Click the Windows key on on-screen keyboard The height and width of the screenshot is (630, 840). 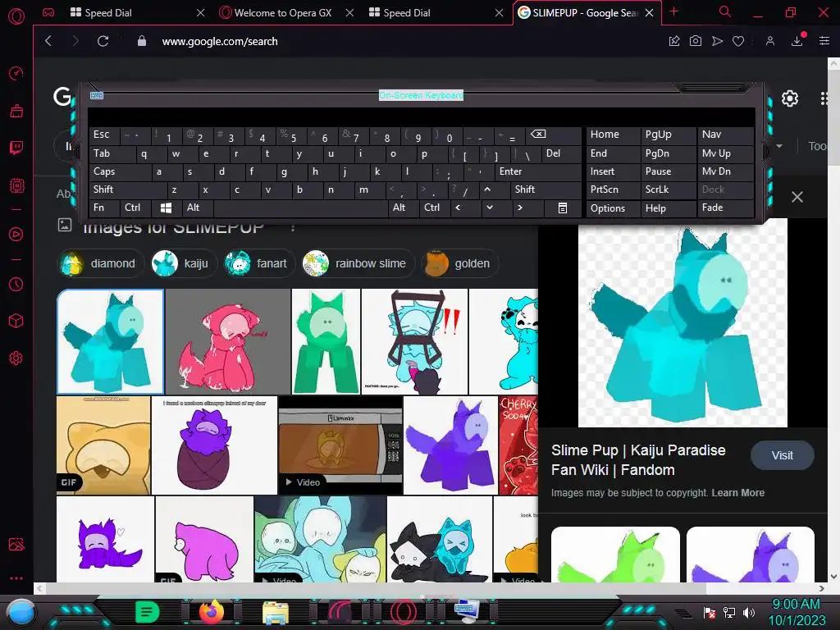(x=166, y=208)
